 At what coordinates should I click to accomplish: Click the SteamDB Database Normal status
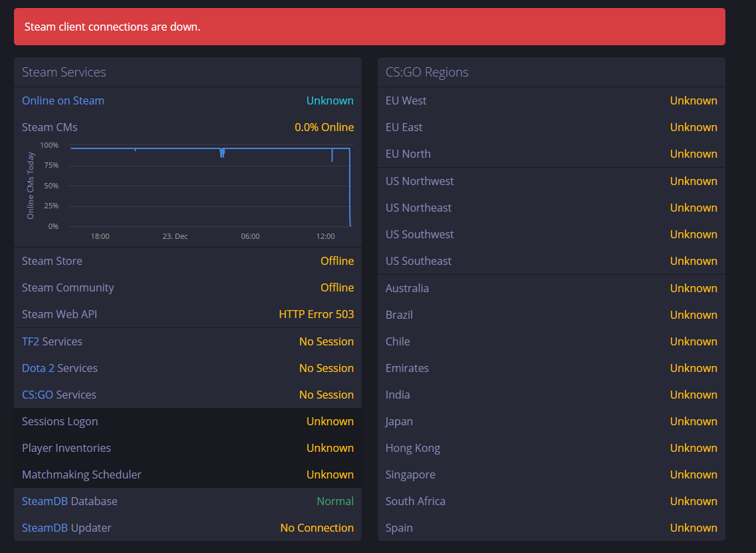tap(335, 501)
